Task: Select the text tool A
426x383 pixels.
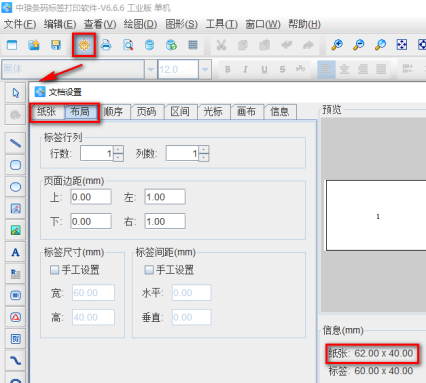Action: click(x=15, y=252)
